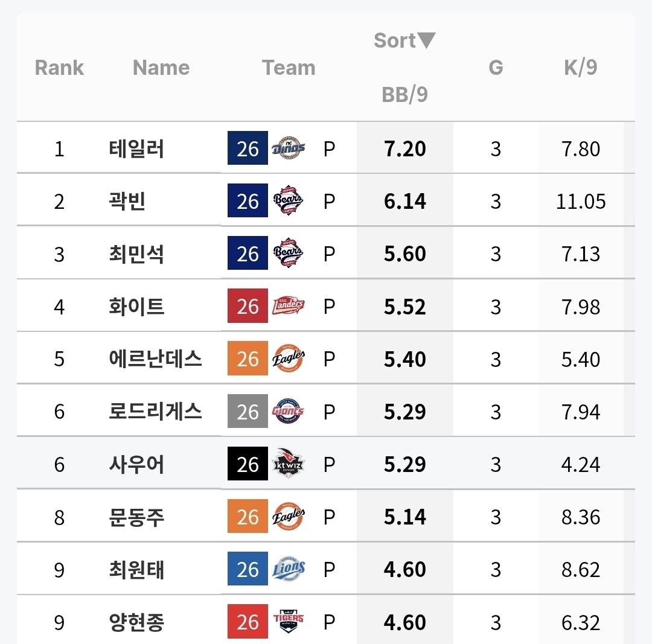Screen dimensions: 652x644
Task: Click the NC Dinos team logo
Action: (x=288, y=148)
